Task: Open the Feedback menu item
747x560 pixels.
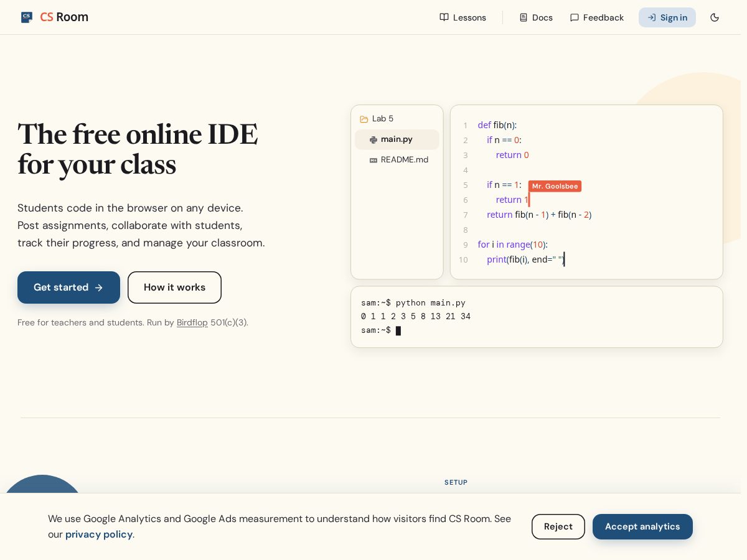Action: click(596, 17)
